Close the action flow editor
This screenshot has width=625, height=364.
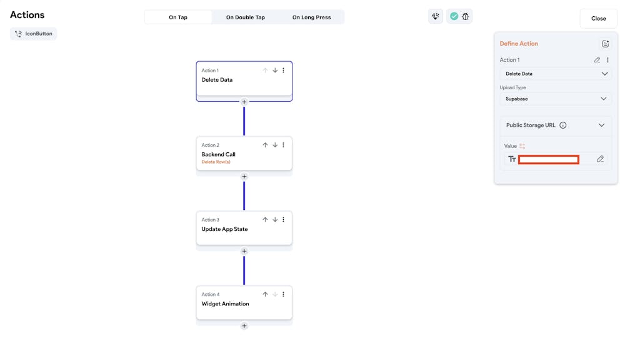(598, 18)
